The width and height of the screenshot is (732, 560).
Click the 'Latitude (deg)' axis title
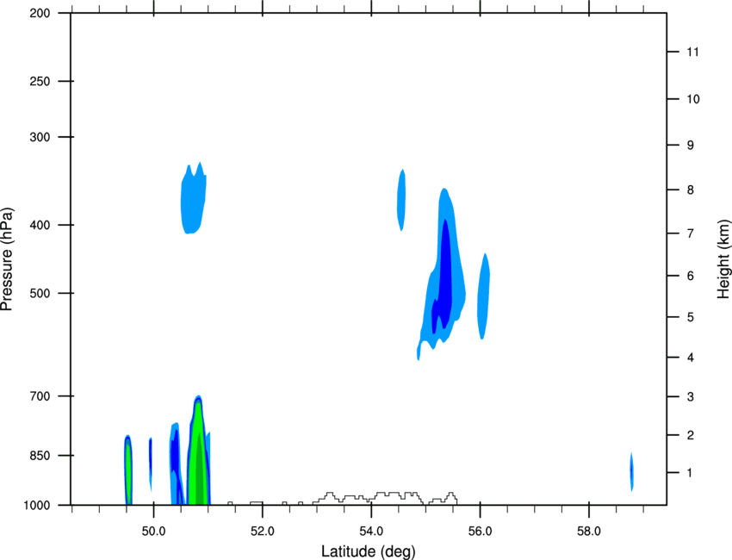368,551
